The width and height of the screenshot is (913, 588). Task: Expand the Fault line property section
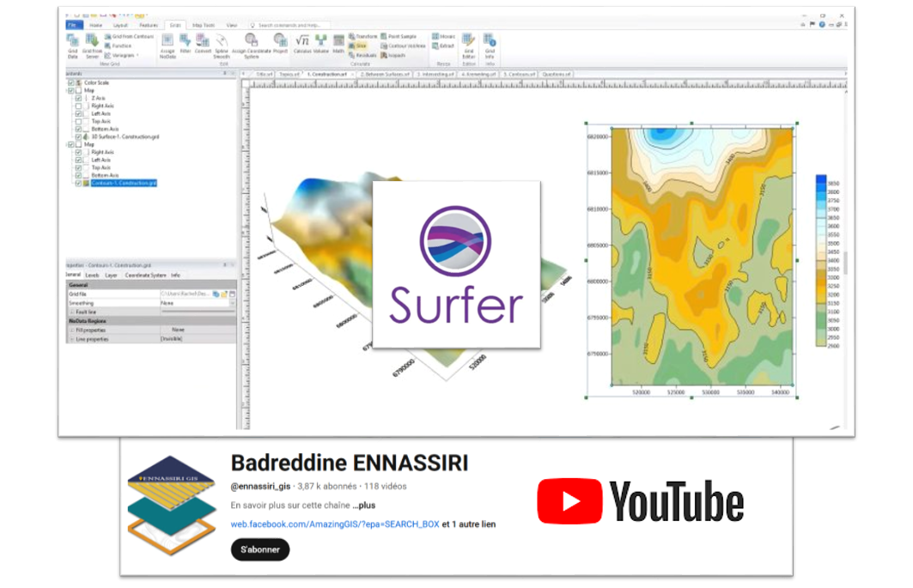(x=72, y=312)
